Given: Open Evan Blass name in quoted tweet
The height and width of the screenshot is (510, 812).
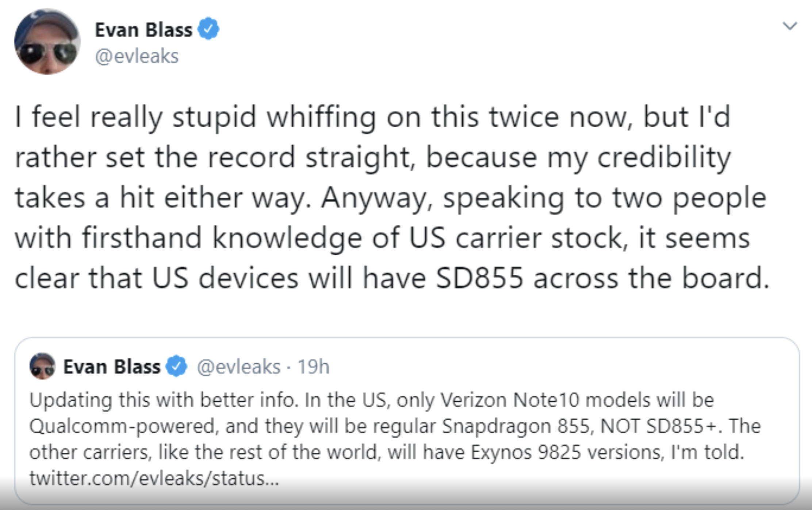Looking at the screenshot, I should pyautogui.click(x=112, y=366).
